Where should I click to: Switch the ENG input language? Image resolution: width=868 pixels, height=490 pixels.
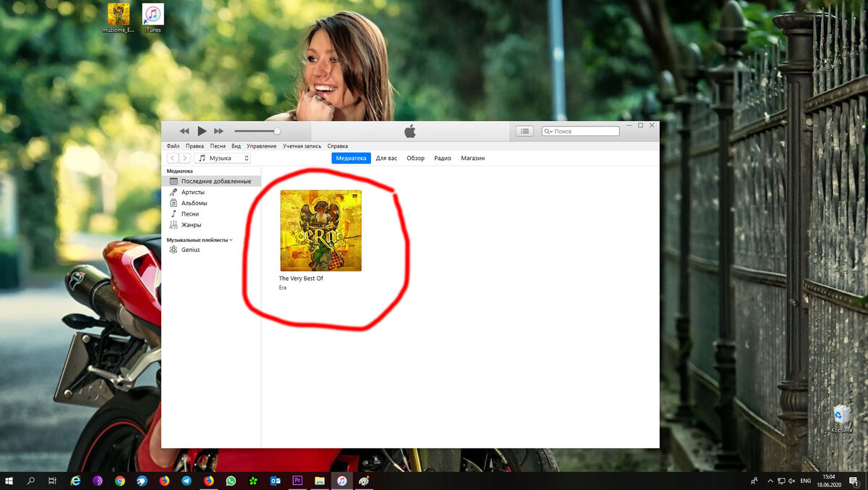(x=806, y=481)
